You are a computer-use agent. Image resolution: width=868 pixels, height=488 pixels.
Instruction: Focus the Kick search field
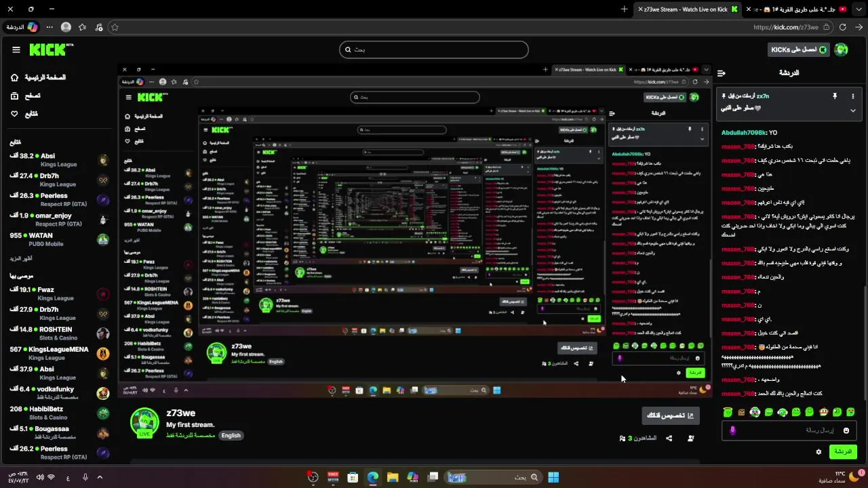pos(433,49)
